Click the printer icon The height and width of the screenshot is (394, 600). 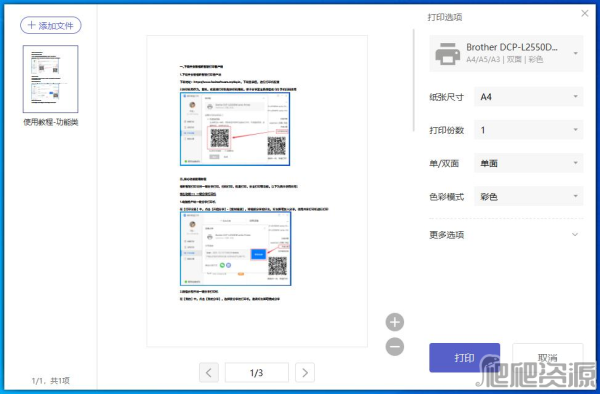(447, 53)
